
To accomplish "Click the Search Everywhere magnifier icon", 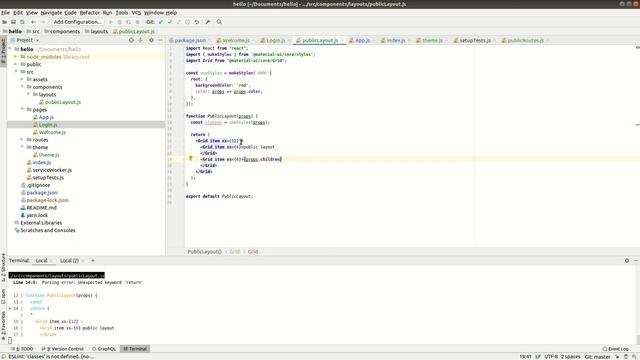I will tap(219, 22).
